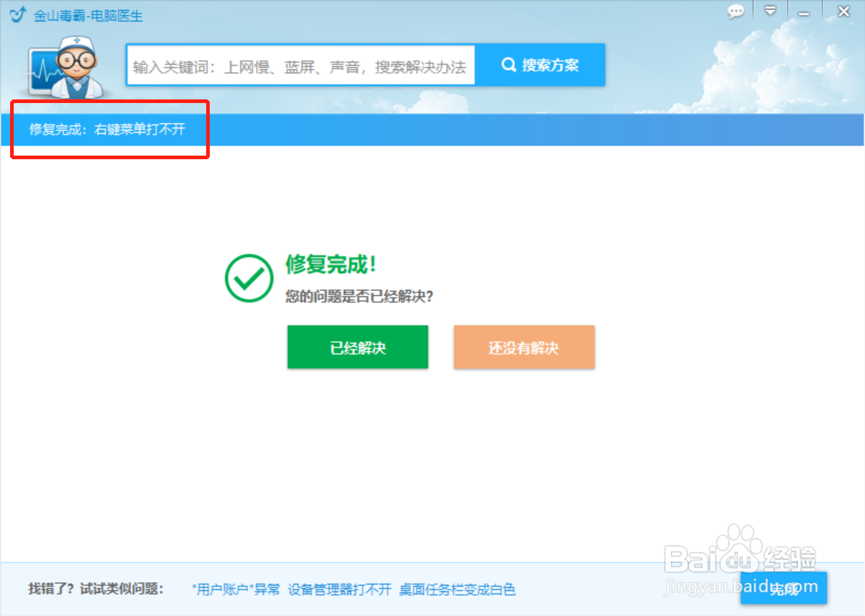Open the "用户账户"异常 link
This screenshot has height=616, width=865.
[x=236, y=589]
